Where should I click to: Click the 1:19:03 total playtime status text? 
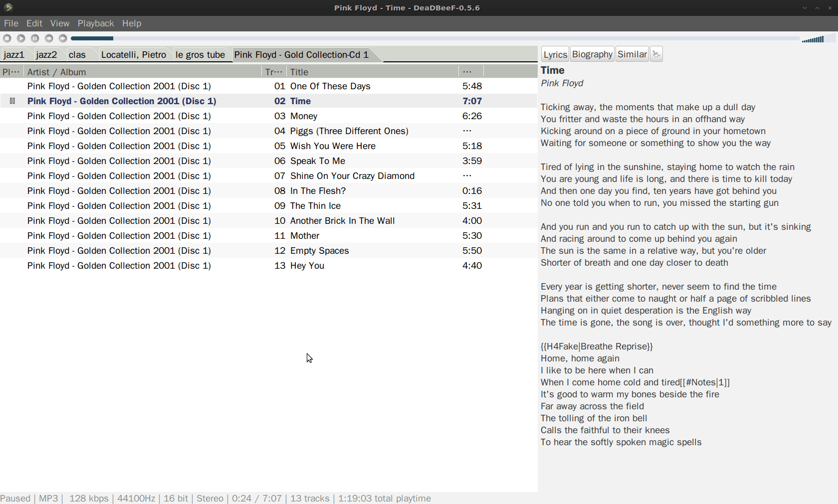point(385,499)
